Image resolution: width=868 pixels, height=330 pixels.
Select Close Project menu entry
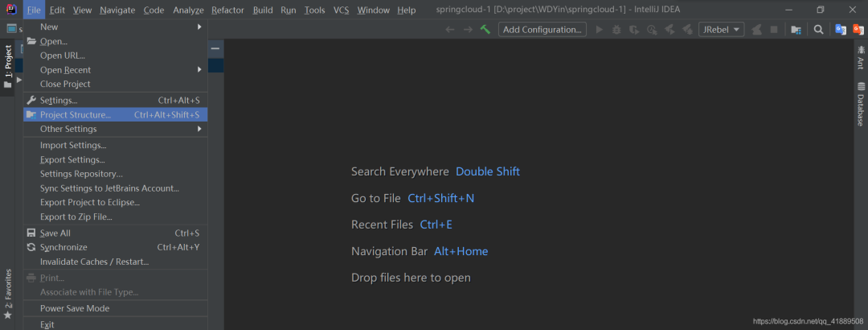115,84
